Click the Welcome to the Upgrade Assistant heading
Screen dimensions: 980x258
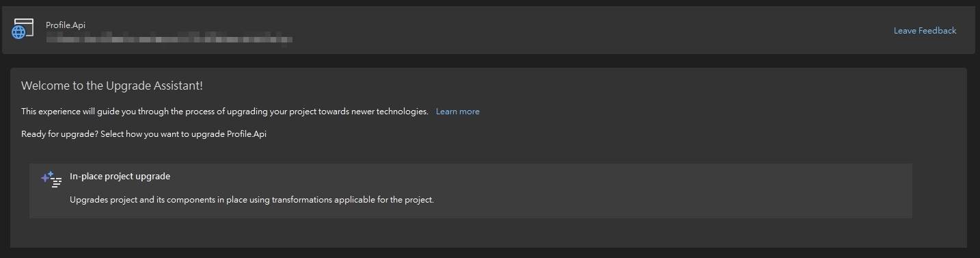tap(112, 86)
